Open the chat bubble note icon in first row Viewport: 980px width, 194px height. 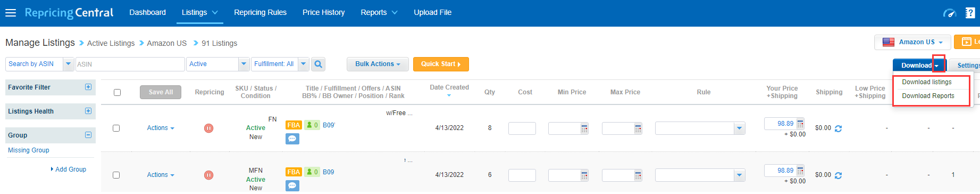(x=292, y=139)
